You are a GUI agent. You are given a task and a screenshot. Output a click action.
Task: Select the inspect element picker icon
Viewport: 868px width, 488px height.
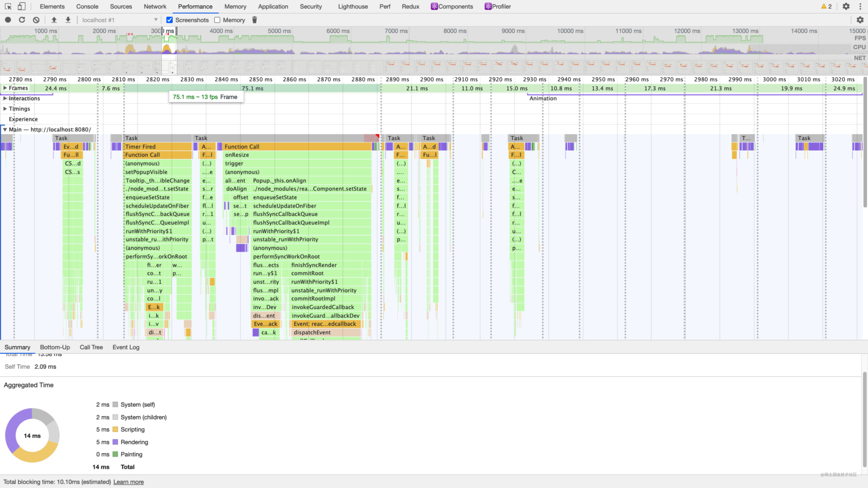[x=8, y=6]
